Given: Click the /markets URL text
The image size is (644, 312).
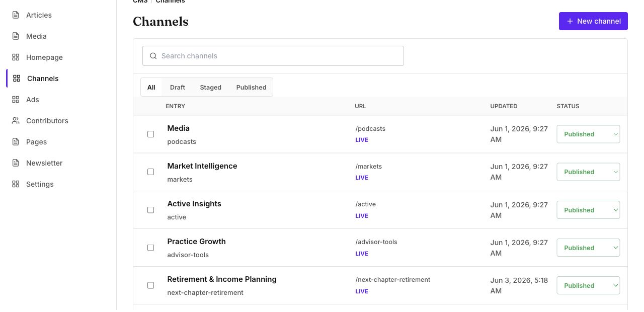Looking at the screenshot, I should (369, 167).
